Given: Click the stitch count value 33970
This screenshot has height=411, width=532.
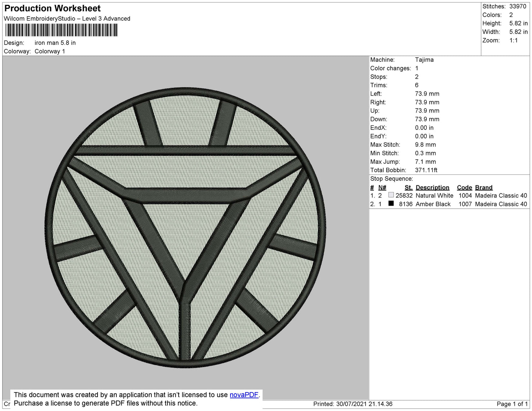Looking at the screenshot, I should pos(518,6).
